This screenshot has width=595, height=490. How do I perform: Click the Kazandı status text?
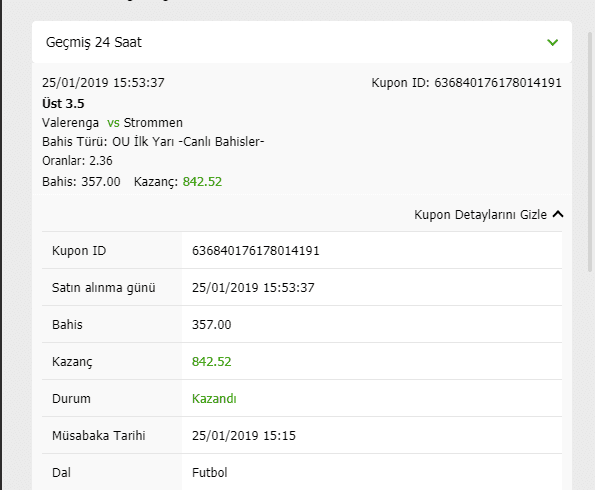point(214,399)
